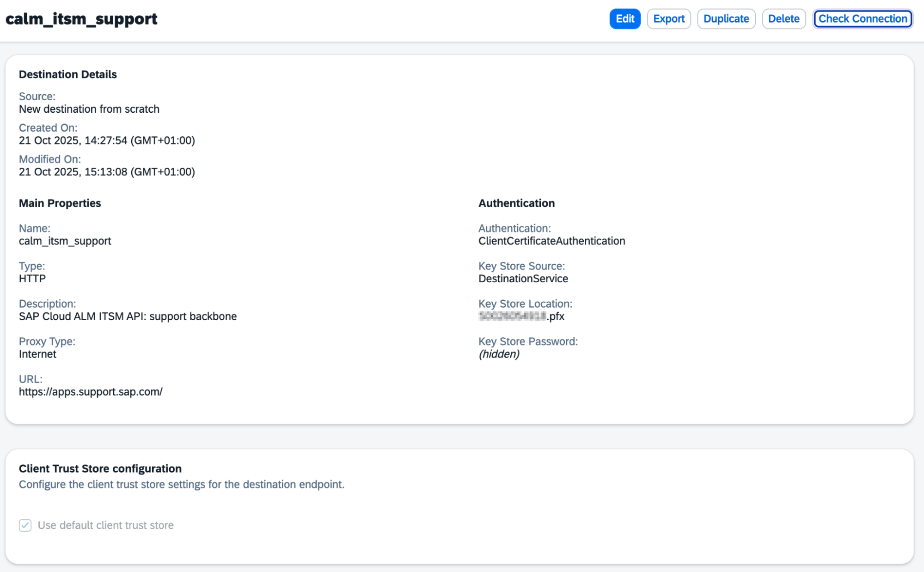Click the hidden Key Store Password value

click(499, 354)
